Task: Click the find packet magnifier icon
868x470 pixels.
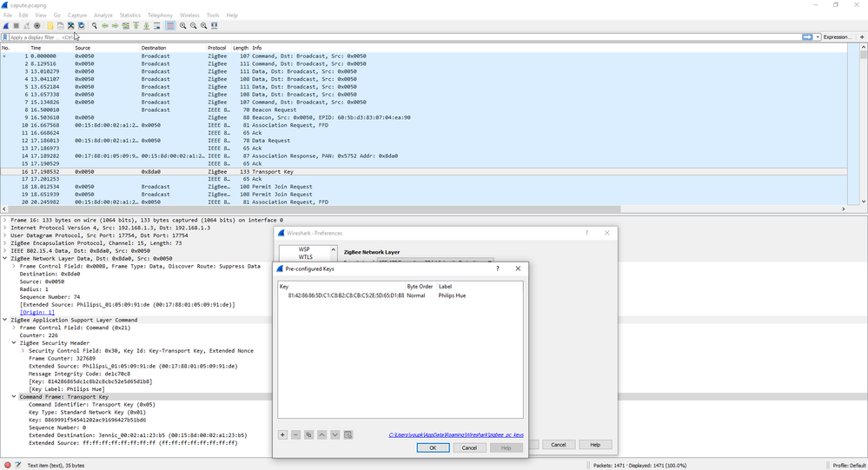Action: click(x=95, y=25)
